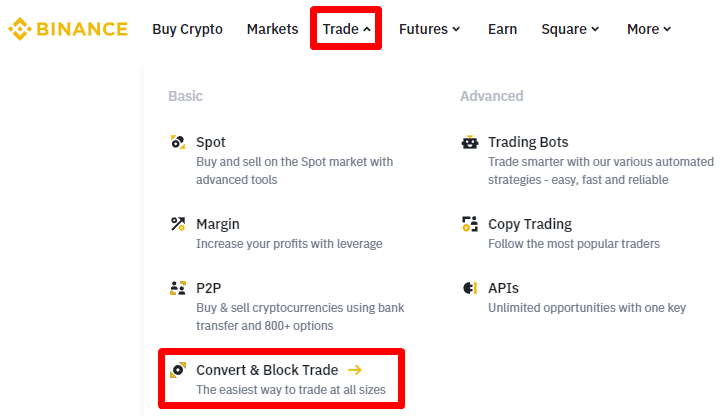Select the Spot trading icon
The height and width of the screenshot is (416, 728).
(x=178, y=142)
